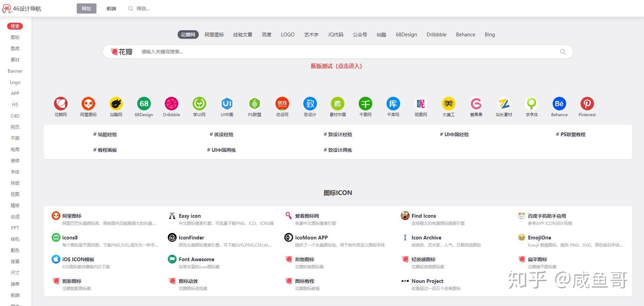The width and height of the screenshot is (644, 306).
Task: Focus the 花瓣 keyword search field
Action: click(x=346, y=52)
